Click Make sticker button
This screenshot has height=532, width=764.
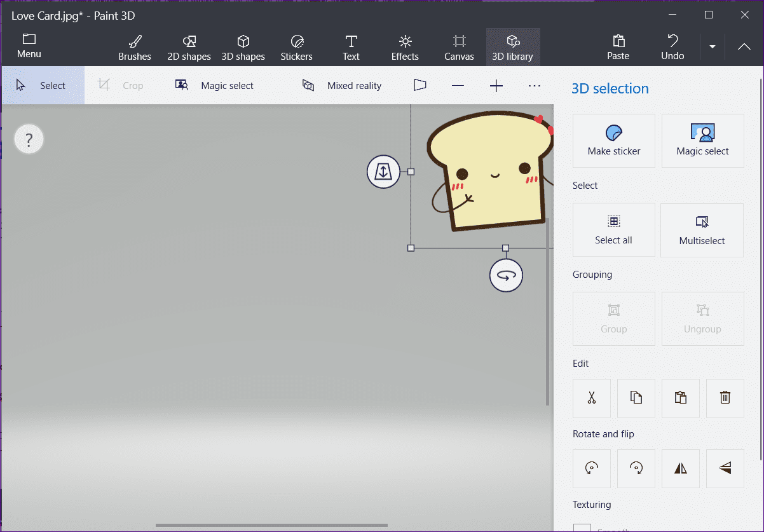tap(614, 140)
